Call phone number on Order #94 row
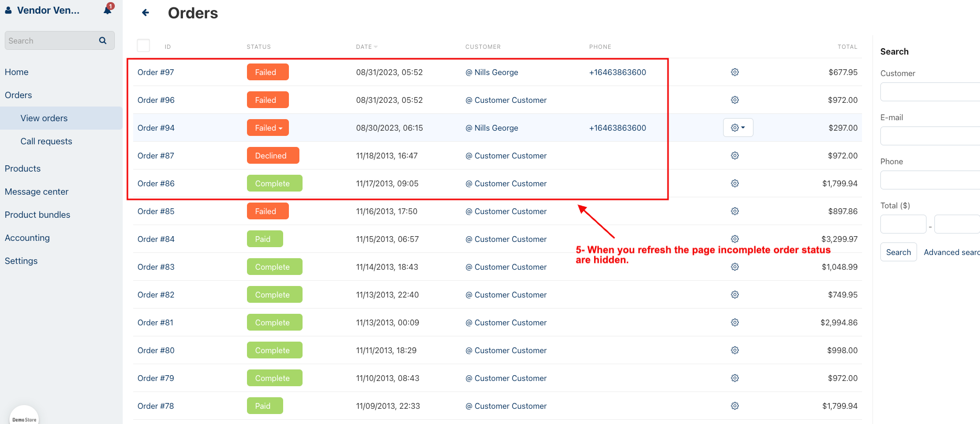This screenshot has height=424, width=980. 618,128
